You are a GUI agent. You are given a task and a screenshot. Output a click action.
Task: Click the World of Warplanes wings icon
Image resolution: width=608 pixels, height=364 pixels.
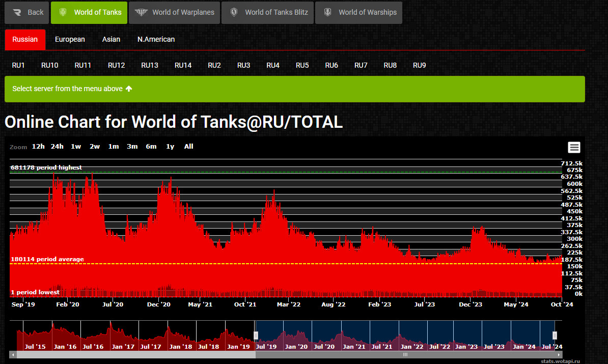coord(141,13)
